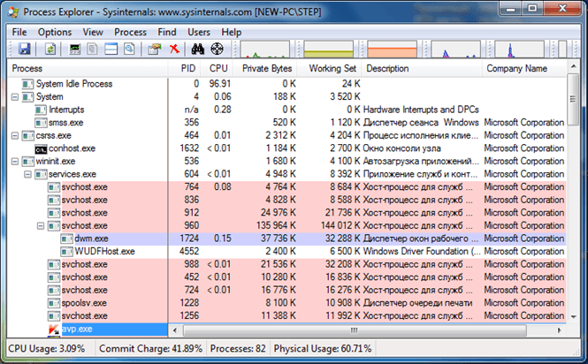Open the Find menu
This screenshot has width=588, height=364.
(167, 32)
